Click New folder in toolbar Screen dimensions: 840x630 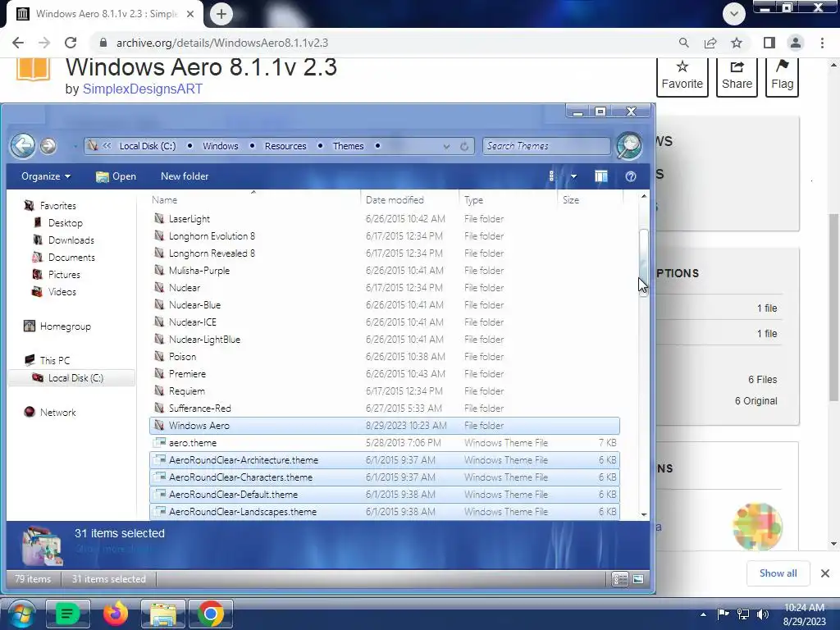pyautogui.click(x=185, y=176)
